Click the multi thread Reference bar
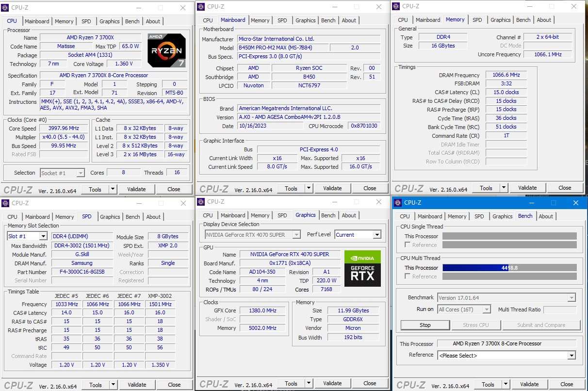This screenshot has height=391, width=588. (509, 277)
